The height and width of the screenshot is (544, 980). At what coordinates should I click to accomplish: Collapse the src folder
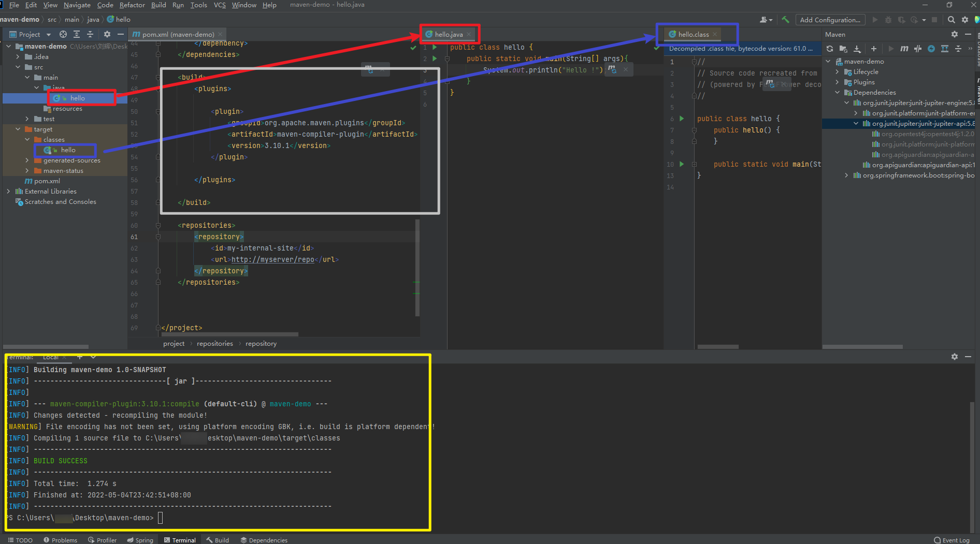pyautogui.click(x=18, y=67)
